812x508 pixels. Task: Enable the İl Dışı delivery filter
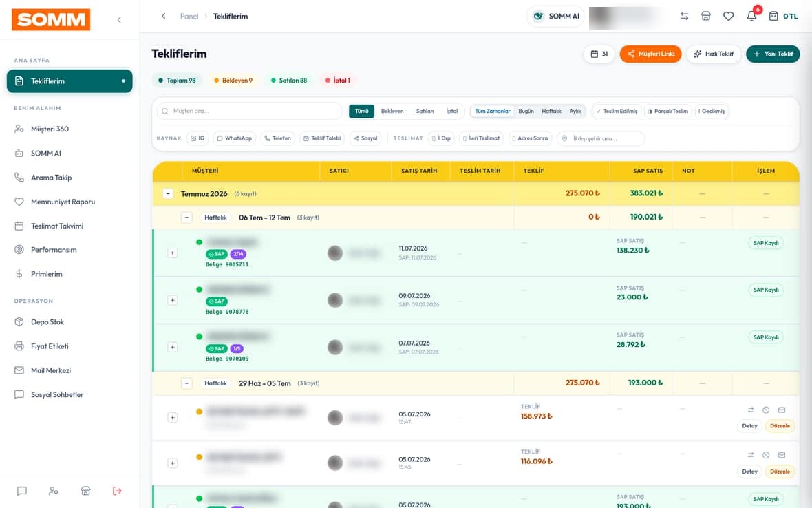point(441,138)
